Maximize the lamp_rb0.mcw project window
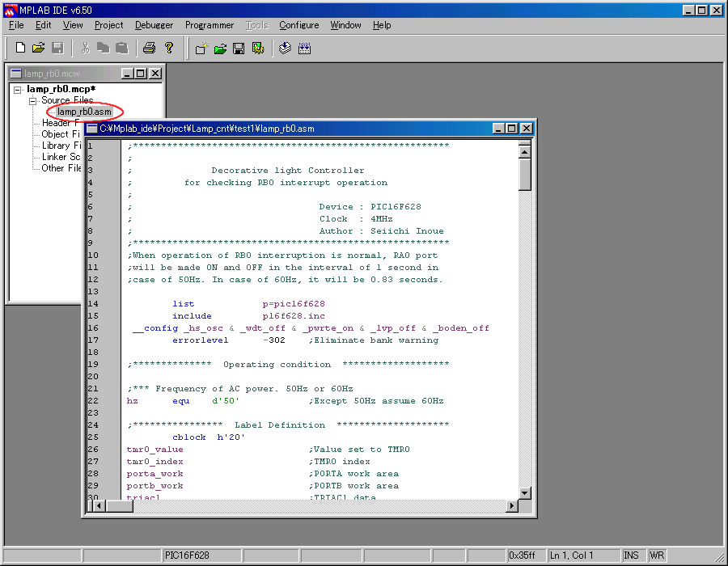 coord(140,74)
